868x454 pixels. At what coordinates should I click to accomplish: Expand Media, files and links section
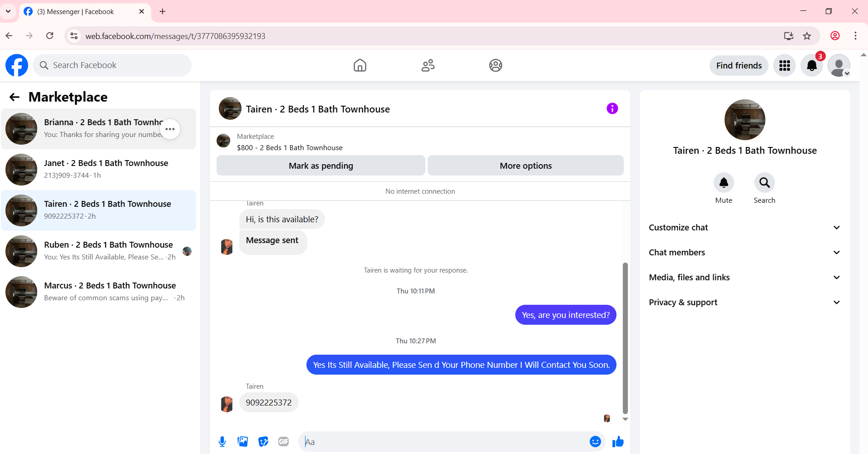point(745,278)
